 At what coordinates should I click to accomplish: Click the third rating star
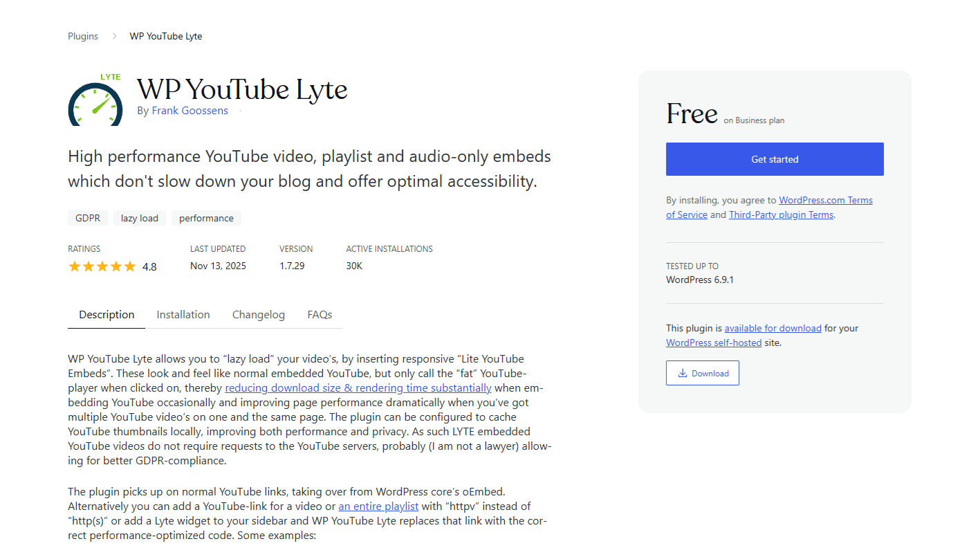click(x=102, y=266)
